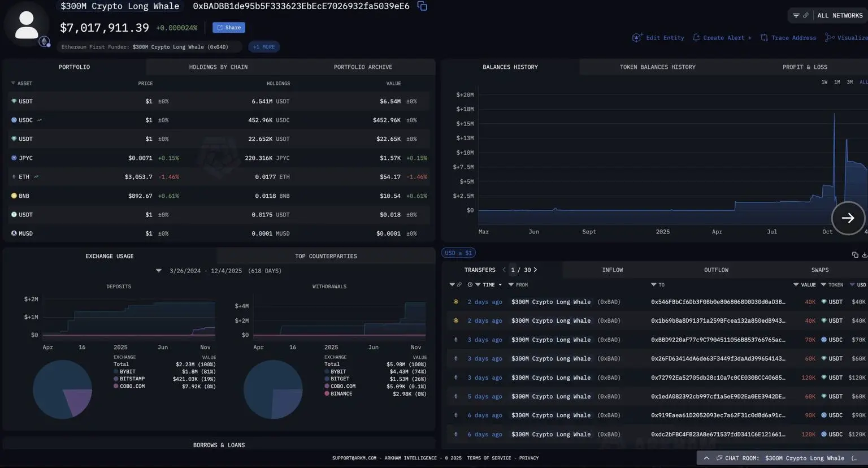Download transfers using the download icon
This screenshot has width=868, height=468.
[x=864, y=255]
